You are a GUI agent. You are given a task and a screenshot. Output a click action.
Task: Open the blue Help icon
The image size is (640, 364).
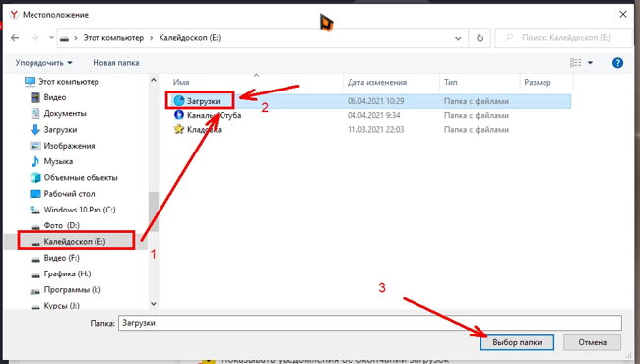tap(617, 63)
